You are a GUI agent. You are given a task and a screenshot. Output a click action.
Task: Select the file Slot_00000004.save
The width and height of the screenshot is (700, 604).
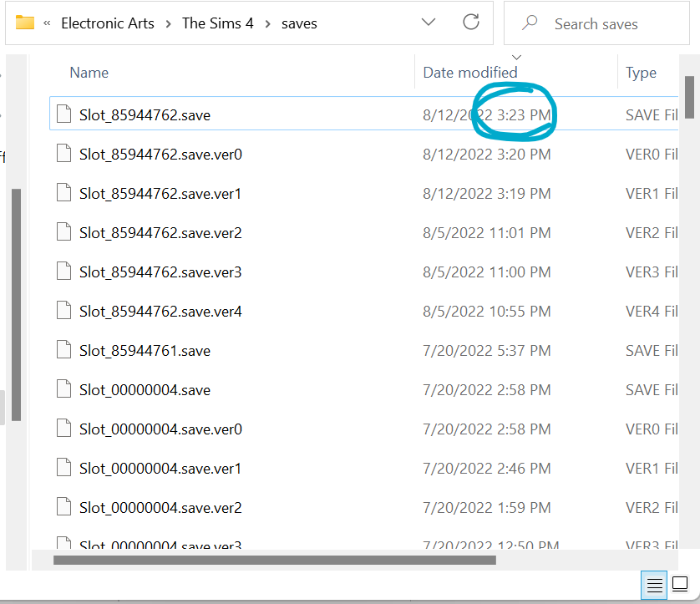click(x=145, y=390)
